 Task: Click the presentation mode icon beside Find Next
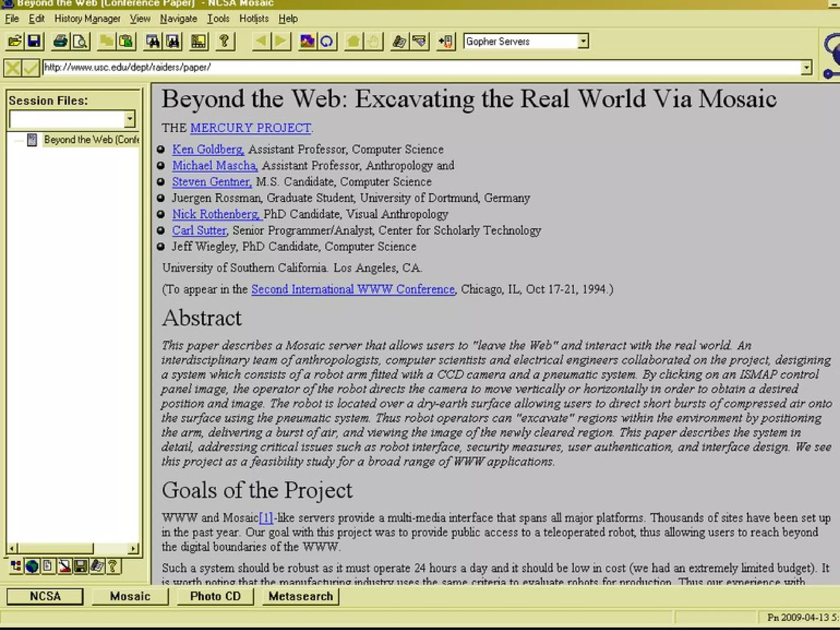[x=199, y=41]
